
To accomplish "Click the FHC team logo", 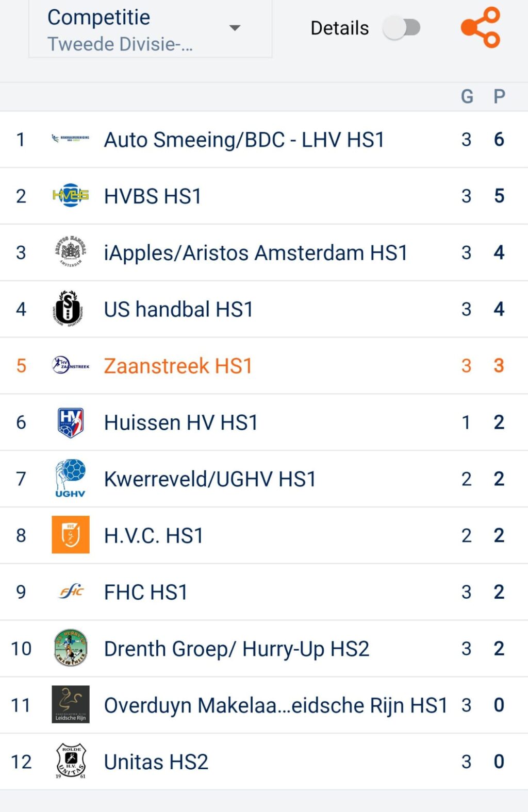I will coord(71,591).
